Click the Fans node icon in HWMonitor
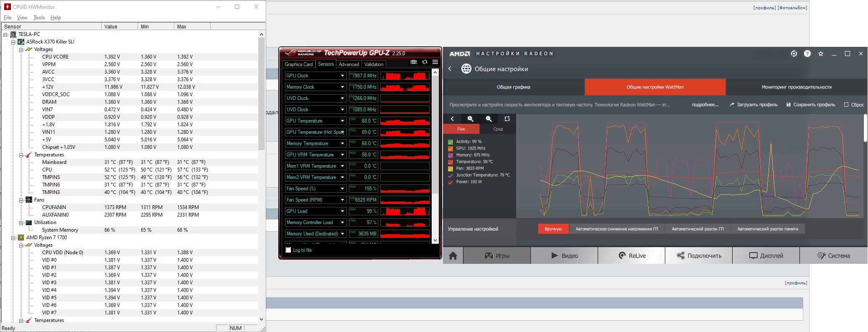This screenshot has height=332, width=868. tap(29, 200)
